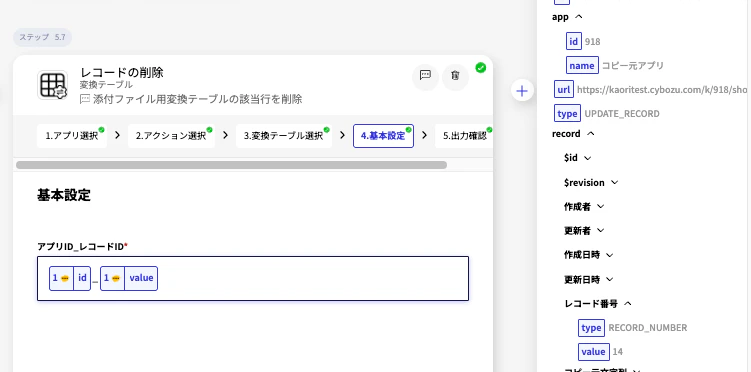Image resolution: width=751 pixels, height=372 pixels.
Task: Select the id tag under app
Action: click(x=573, y=41)
